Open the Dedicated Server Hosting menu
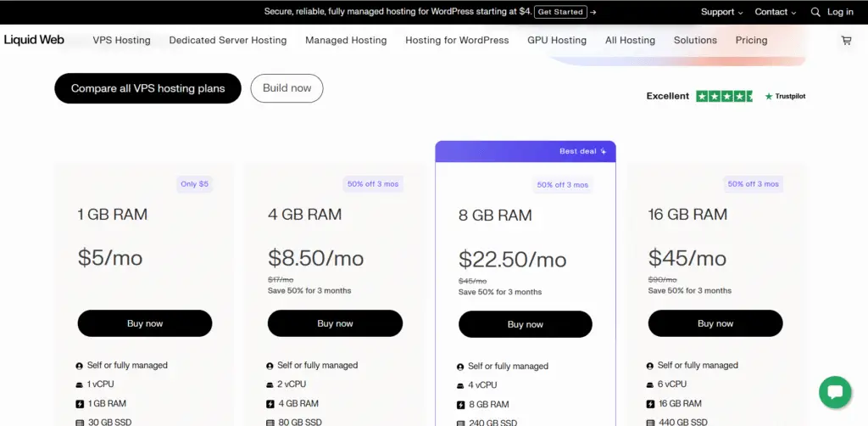The width and height of the screenshot is (868, 426). 227,40
